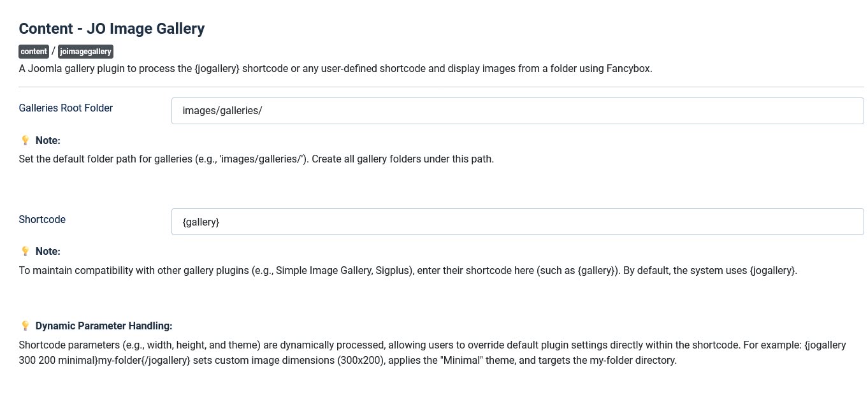868x395 pixels.
Task: Click the note mentioning Simple Image Gallery compatibility
Action: (x=408, y=270)
